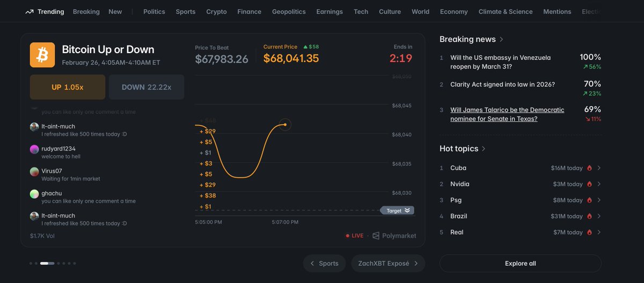Open the Culture category
644x283 pixels.
pos(390,12)
